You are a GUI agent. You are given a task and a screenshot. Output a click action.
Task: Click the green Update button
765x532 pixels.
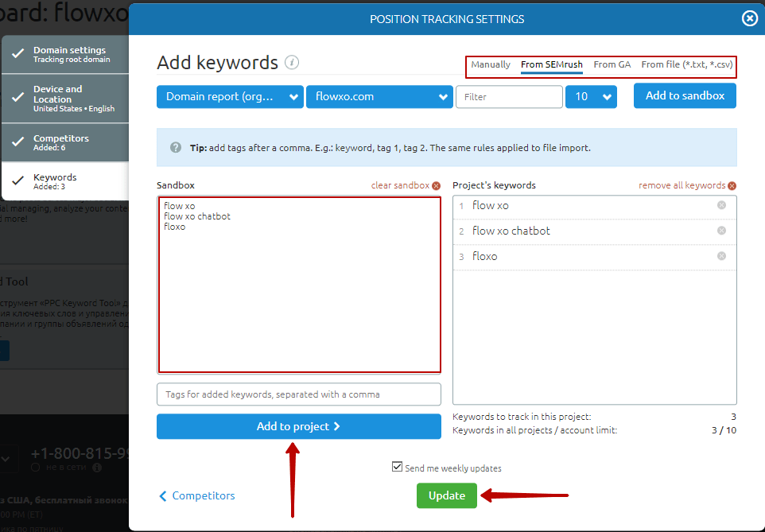tap(446, 495)
